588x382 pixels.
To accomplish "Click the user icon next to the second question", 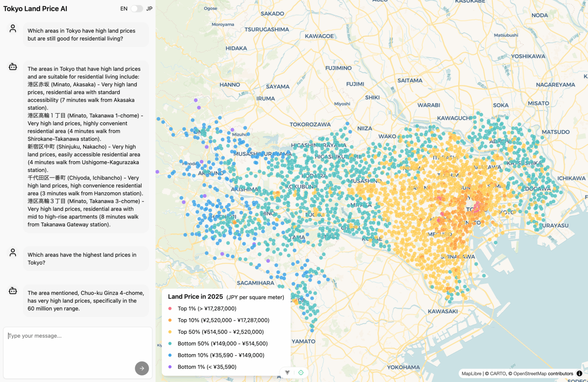I will pos(13,252).
